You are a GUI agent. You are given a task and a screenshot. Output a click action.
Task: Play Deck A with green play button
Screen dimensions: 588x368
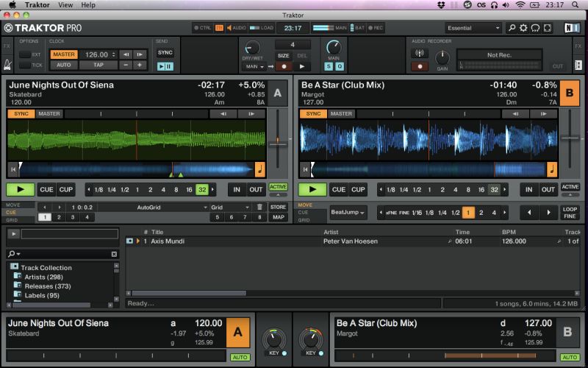[x=21, y=190]
